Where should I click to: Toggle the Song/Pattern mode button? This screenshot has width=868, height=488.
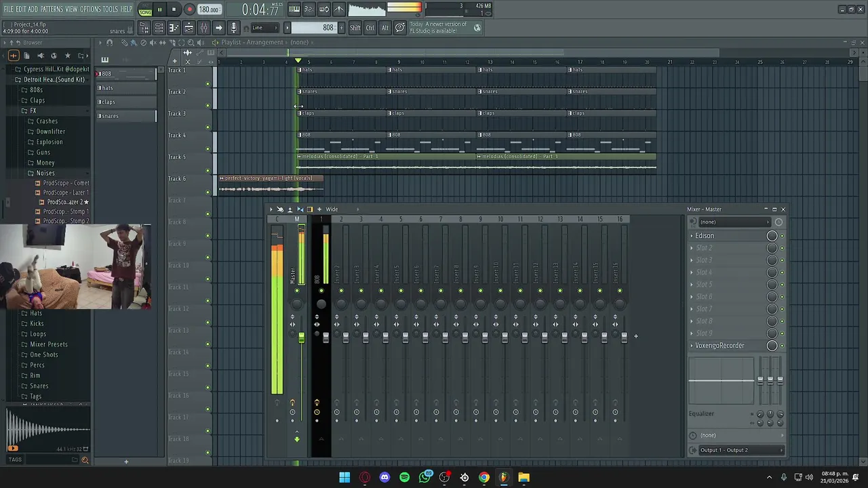pyautogui.click(x=145, y=9)
